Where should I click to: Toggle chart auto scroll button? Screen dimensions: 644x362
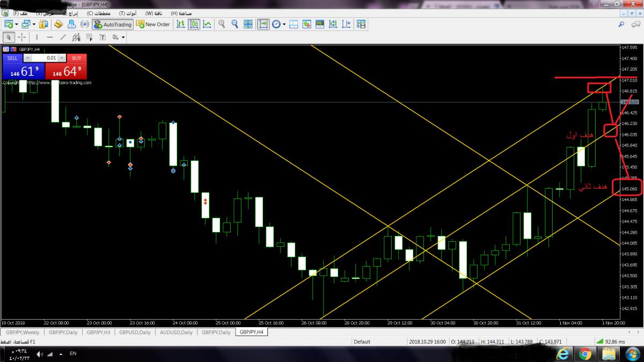(x=264, y=24)
